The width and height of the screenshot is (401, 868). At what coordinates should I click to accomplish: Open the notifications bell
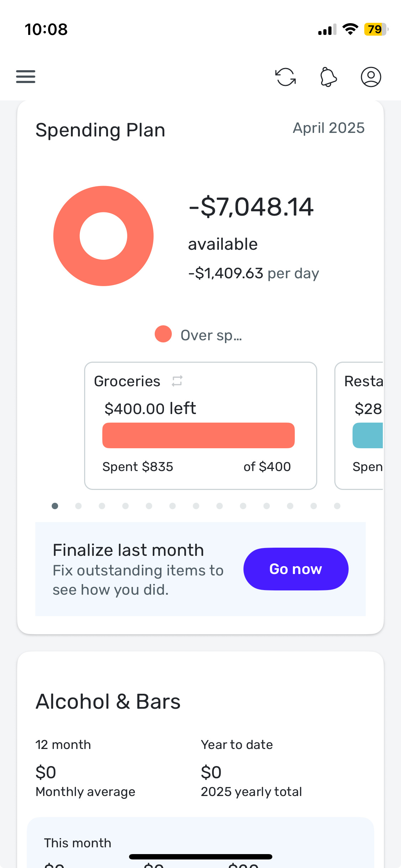point(328,77)
